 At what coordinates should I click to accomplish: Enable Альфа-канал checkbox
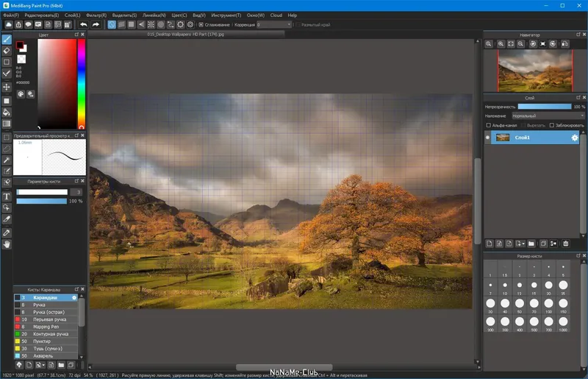(x=488, y=125)
